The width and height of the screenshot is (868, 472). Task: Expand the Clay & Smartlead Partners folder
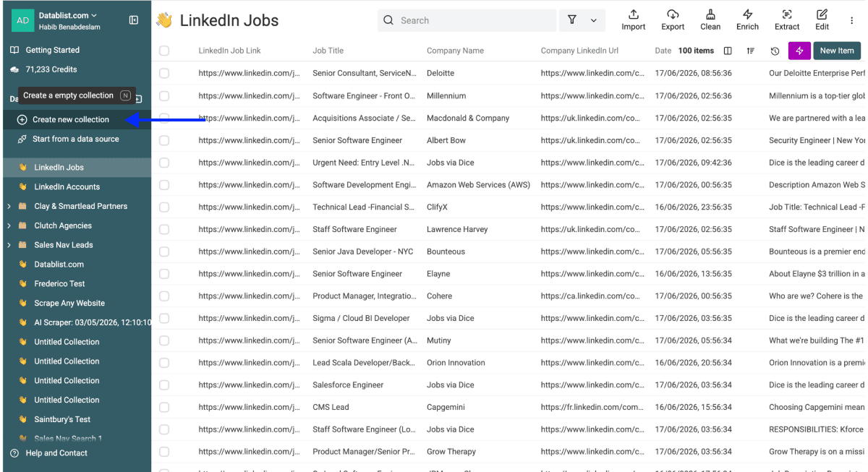[9, 206]
